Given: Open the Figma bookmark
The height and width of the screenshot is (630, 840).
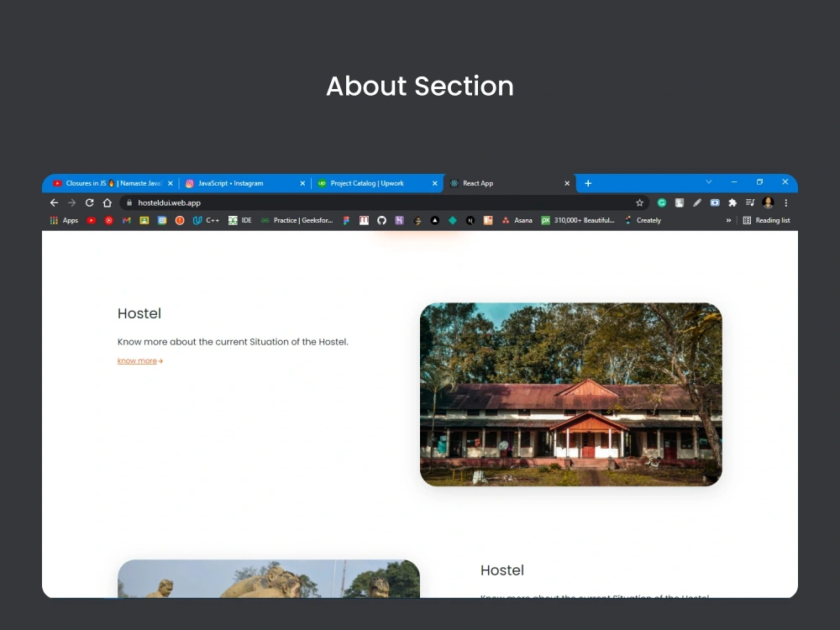Looking at the screenshot, I should click(x=346, y=220).
